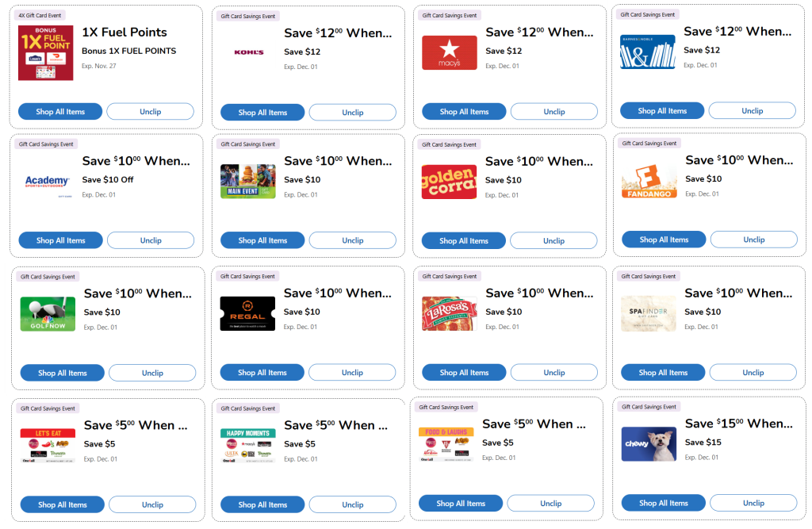812x529 pixels.
Task: Open the Fandango gift card image
Action: coord(649,181)
